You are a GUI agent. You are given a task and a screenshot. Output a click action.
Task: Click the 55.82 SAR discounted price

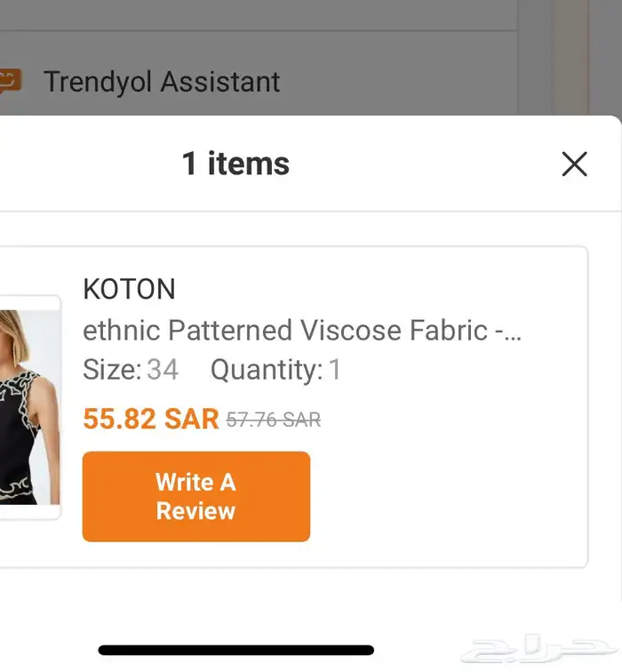click(150, 420)
